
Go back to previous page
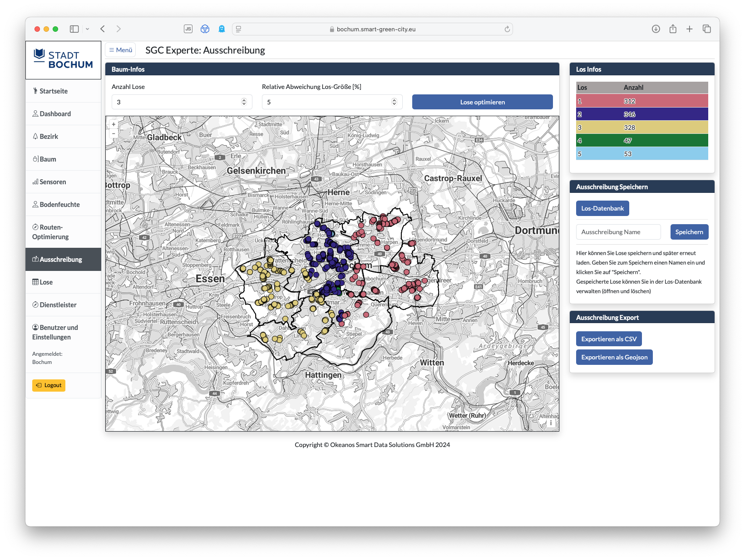pyautogui.click(x=103, y=29)
